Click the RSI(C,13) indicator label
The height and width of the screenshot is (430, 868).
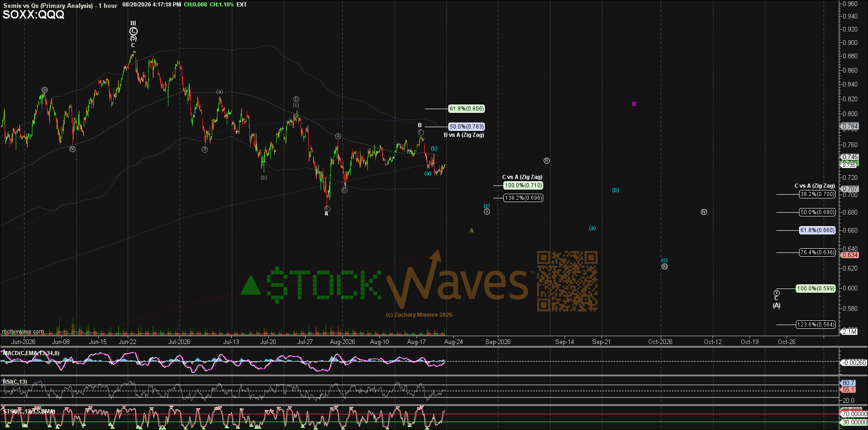tap(15, 382)
